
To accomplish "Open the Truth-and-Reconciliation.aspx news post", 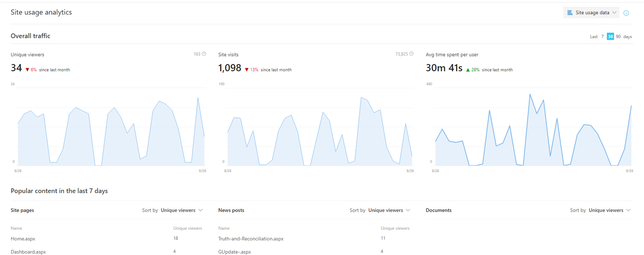I will click(250, 238).
